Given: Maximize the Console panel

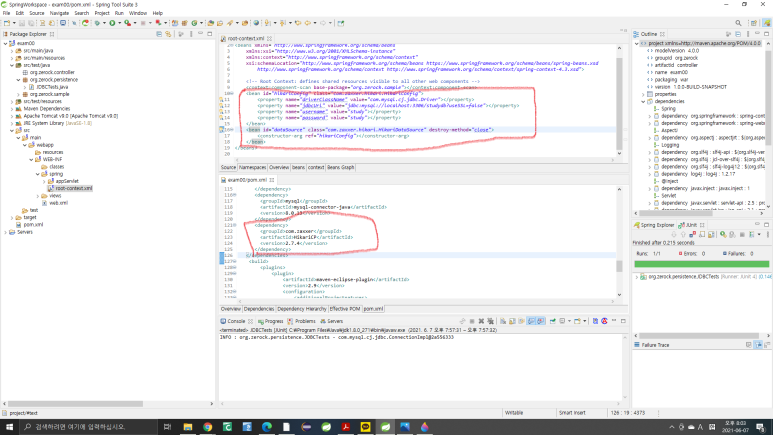Looking at the screenshot, I should point(623,321).
